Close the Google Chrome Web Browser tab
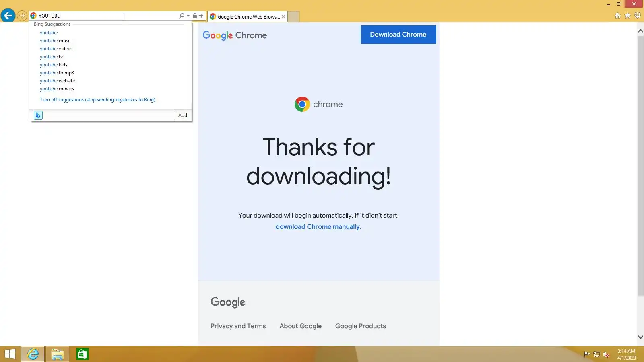 click(283, 16)
